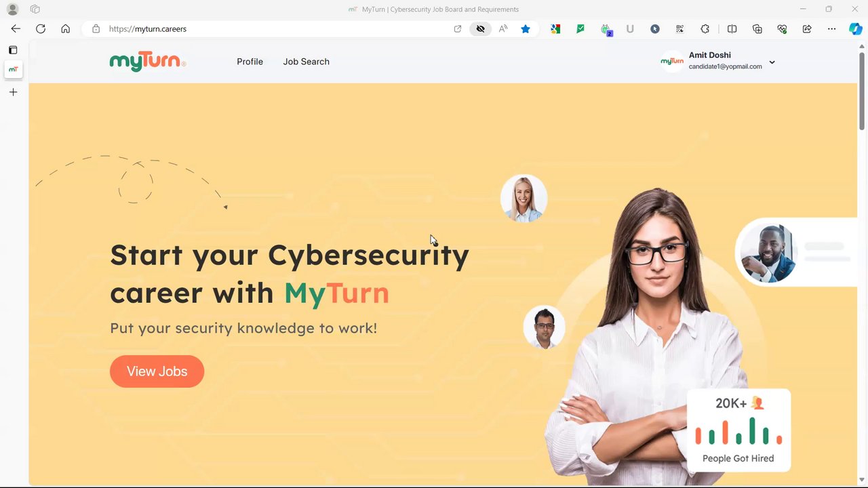This screenshot has height=488, width=868.
Task: Go to the browser home icon
Action: (65, 29)
